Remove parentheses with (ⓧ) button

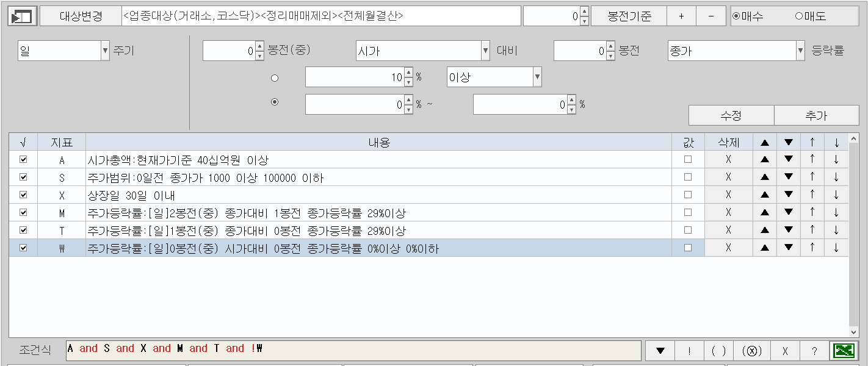[752, 351]
